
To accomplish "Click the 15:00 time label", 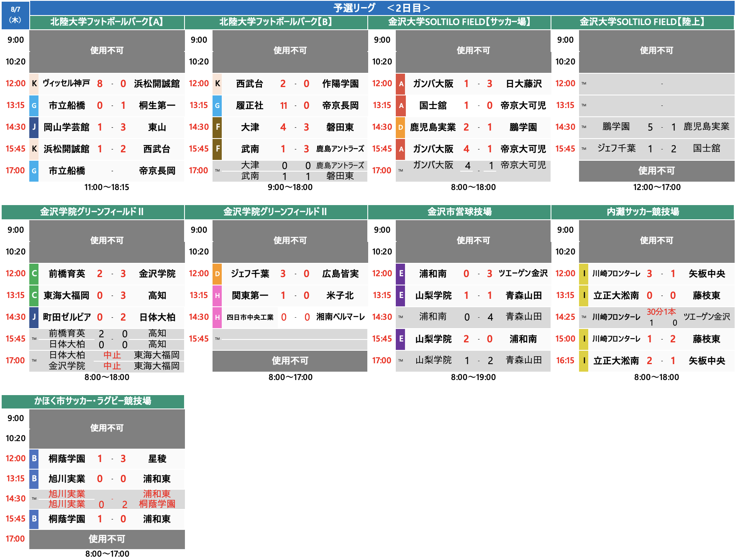I will 565,339.
